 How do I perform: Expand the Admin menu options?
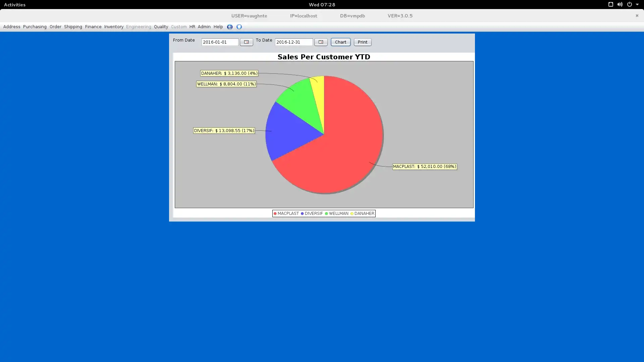point(204,26)
